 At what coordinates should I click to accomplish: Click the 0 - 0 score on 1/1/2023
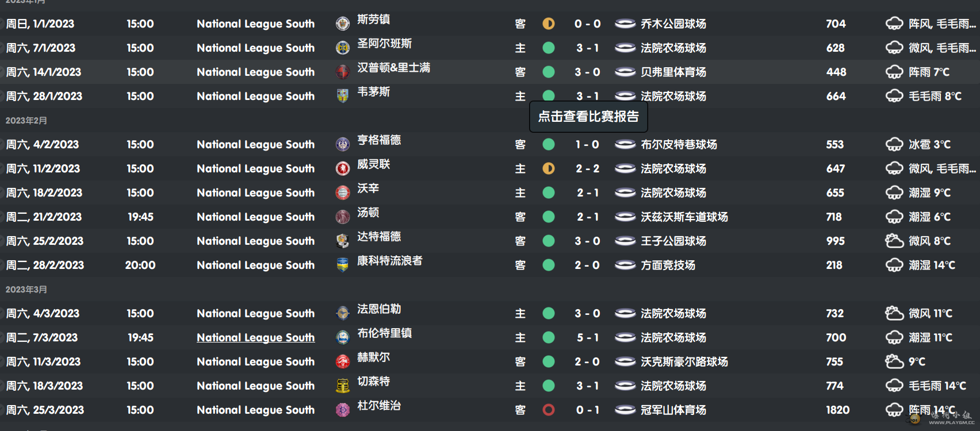pyautogui.click(x=587, y=24)
